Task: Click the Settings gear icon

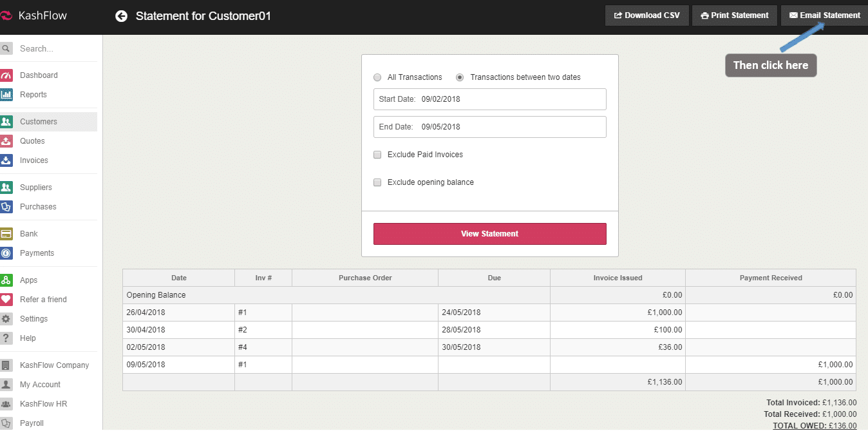Action: (6, 319)
